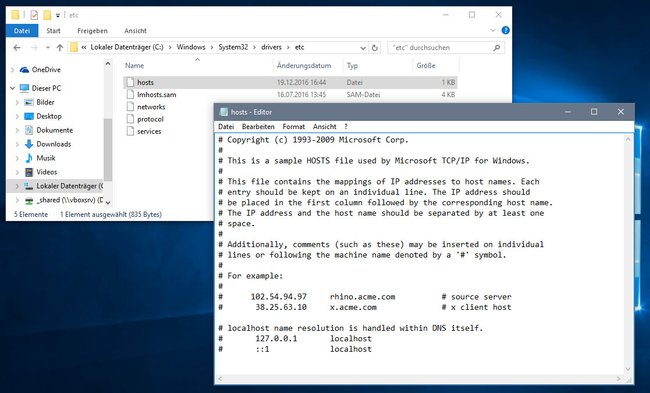Image resolution: width=650 pixels, height=393 pixels.
Task: Open the Datei menu in Editor
Action: pyautogui.click(x=226, y=127)
